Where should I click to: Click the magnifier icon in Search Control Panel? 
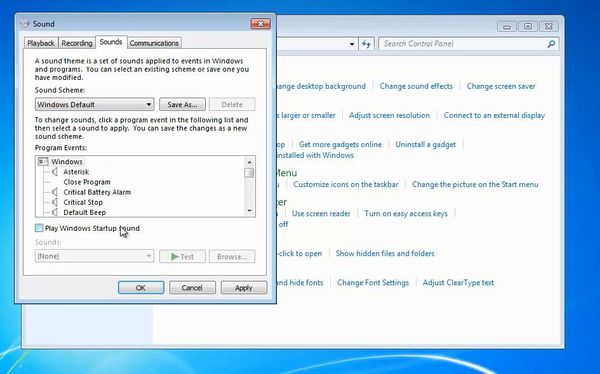[x=551, y=44]
